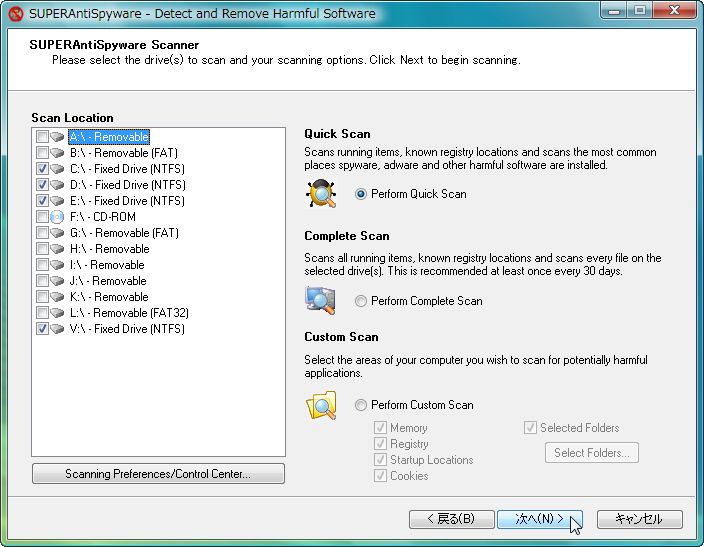
Task: Check the I:\ Removable checkbox
Action: [x=42, y=265]
